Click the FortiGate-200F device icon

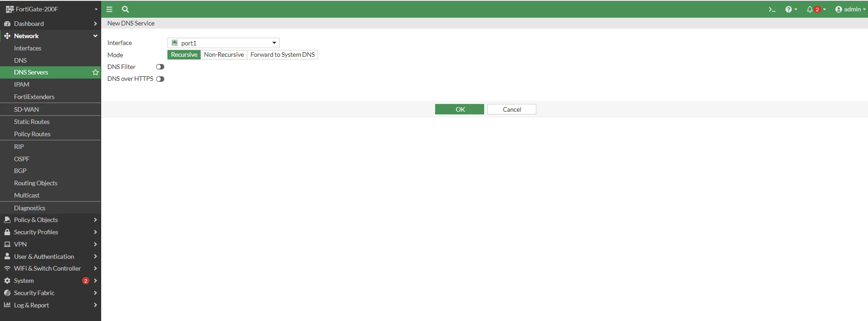[x=10, y=9]
